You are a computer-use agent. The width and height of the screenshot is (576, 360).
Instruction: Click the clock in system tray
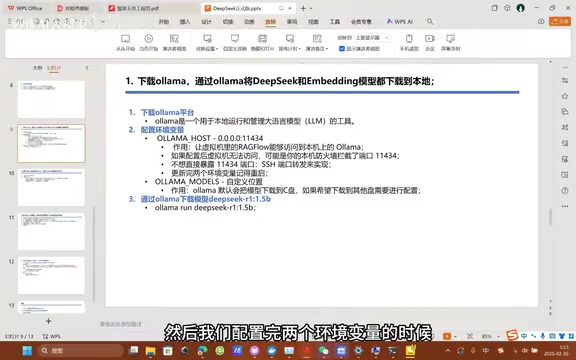pos(556,350)
